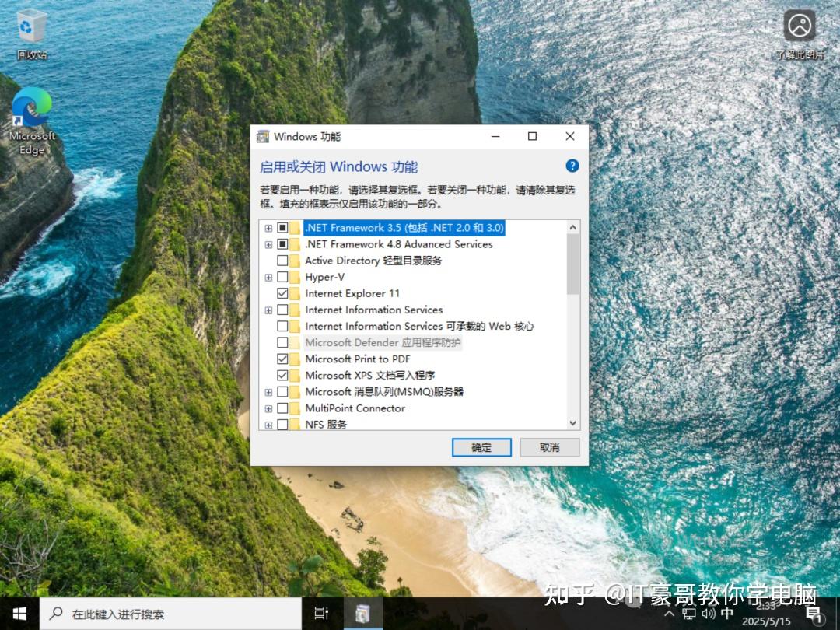Image resolution: width=840 pixels, height=630 pixels.
Task: Open Task View on the taskbar
Action: [321, 614]
